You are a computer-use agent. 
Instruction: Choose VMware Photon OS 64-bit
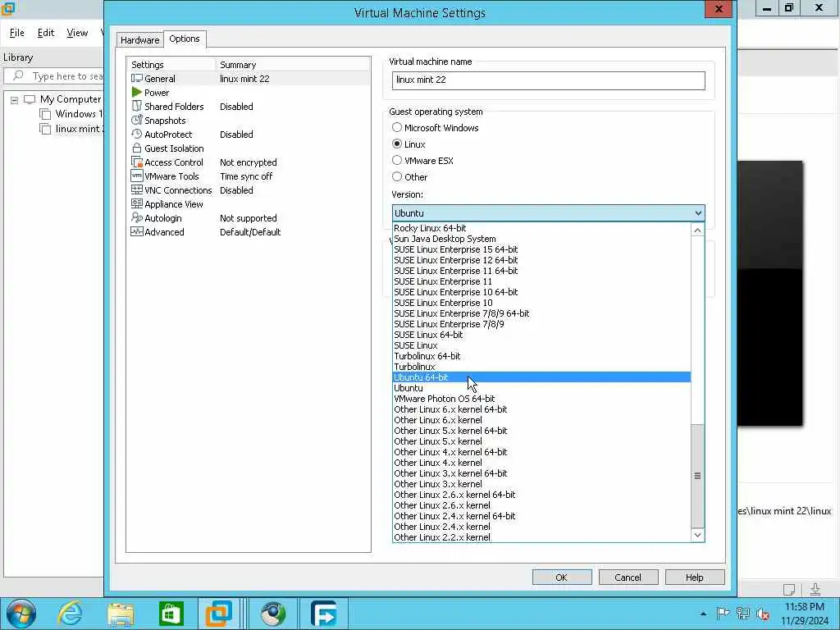[541, 399]
